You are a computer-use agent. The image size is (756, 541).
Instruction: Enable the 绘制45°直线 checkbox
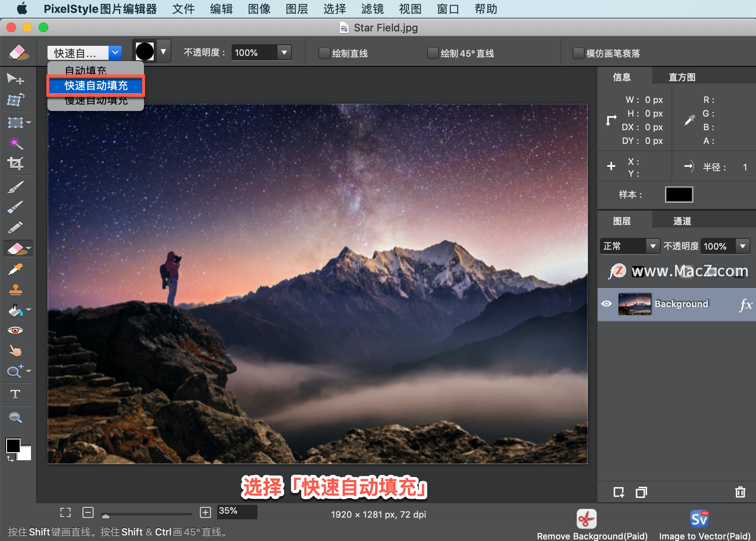[x=433, y=53]
